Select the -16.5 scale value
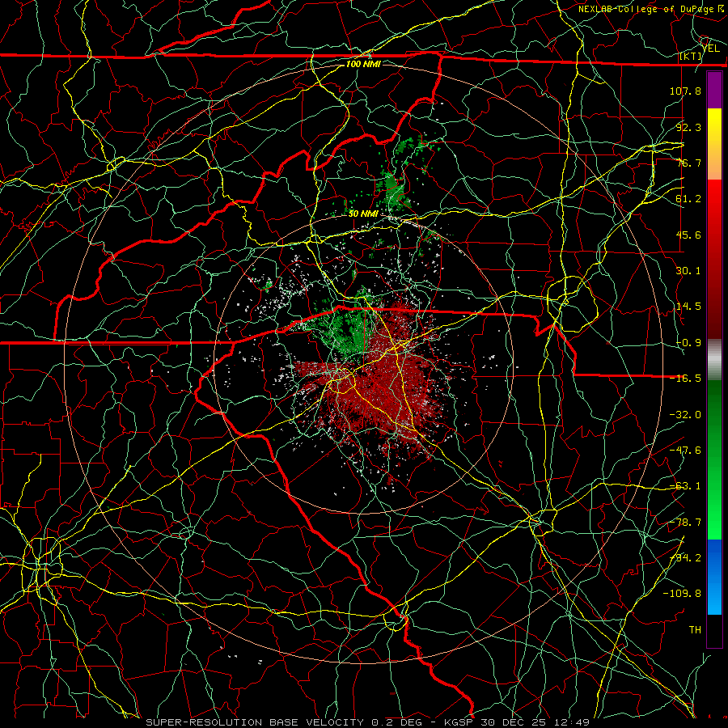The height and width of the screenshot is (728, 728). (x=685, y=379)
